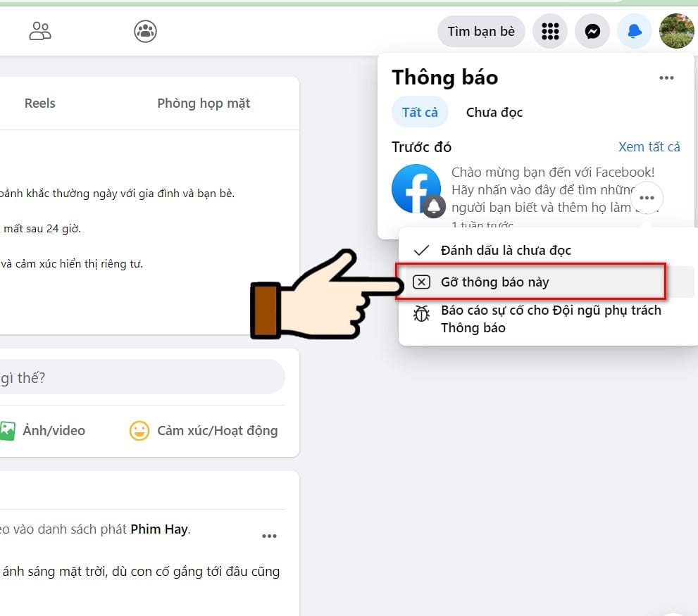Choose Gỡ thông báo này

coord(547,282)
